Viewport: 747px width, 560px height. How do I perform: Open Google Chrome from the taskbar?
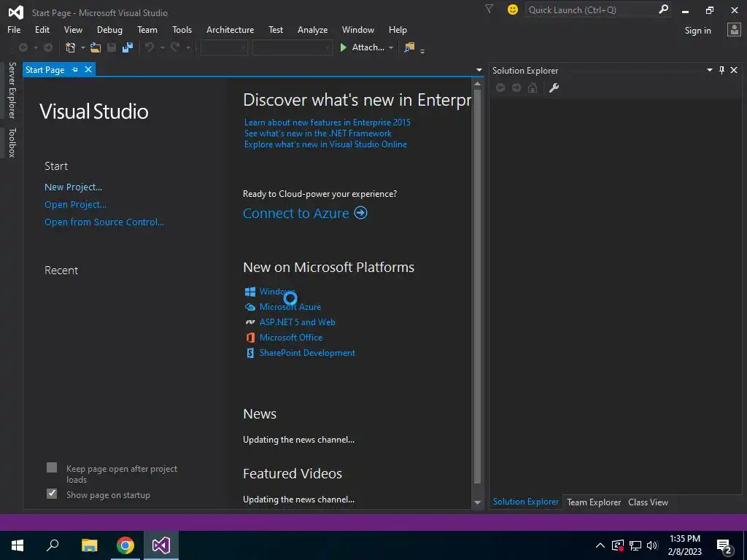point(125,545)
